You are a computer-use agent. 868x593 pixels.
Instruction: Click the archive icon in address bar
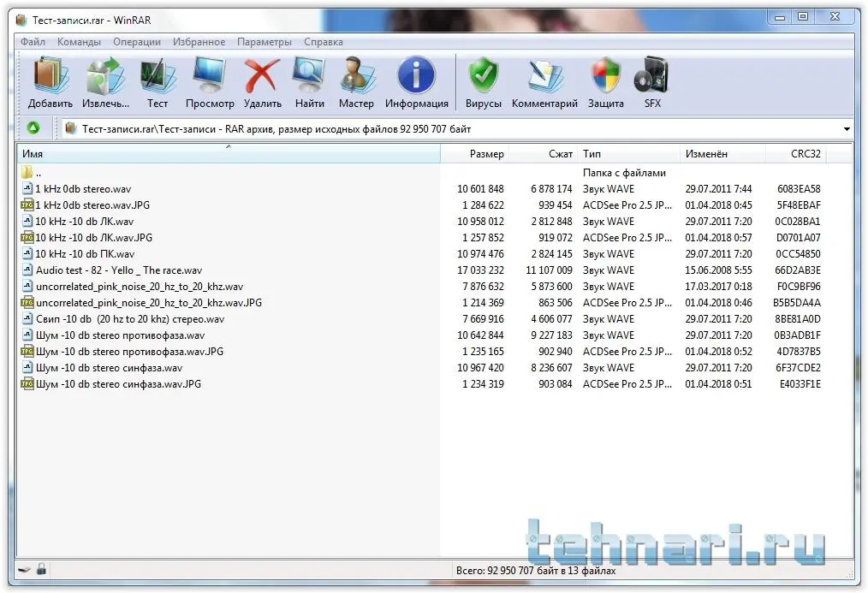[x=70, y=128]
